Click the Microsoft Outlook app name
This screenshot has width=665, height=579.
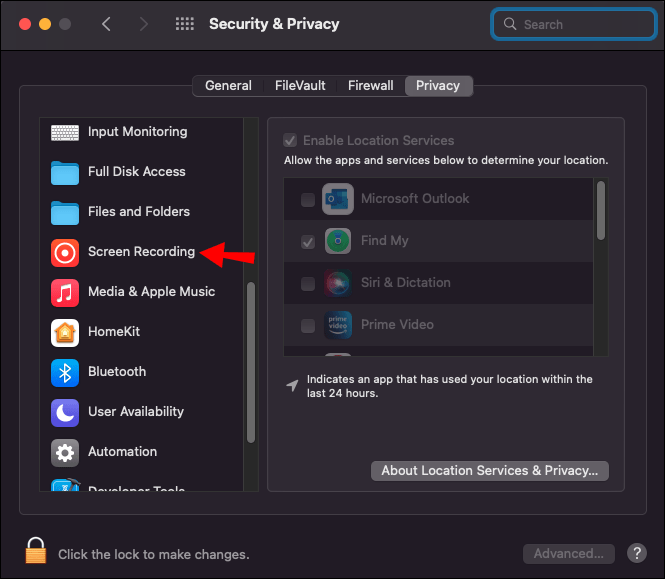coord(415,199)
